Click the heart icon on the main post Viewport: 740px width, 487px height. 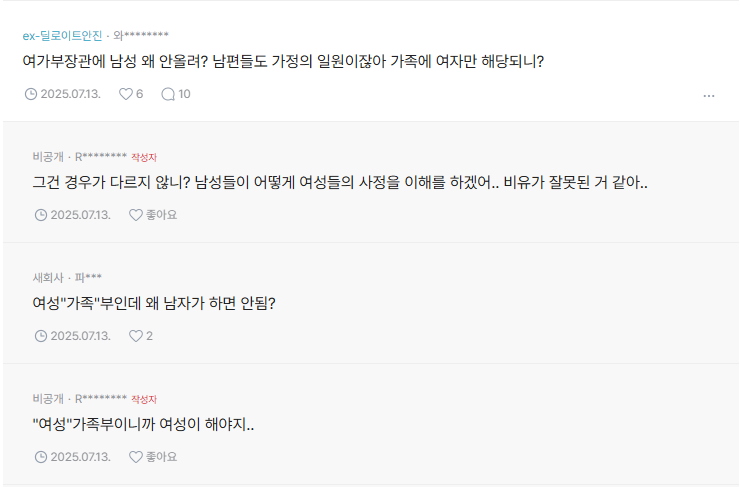click(x=126, y=94)
